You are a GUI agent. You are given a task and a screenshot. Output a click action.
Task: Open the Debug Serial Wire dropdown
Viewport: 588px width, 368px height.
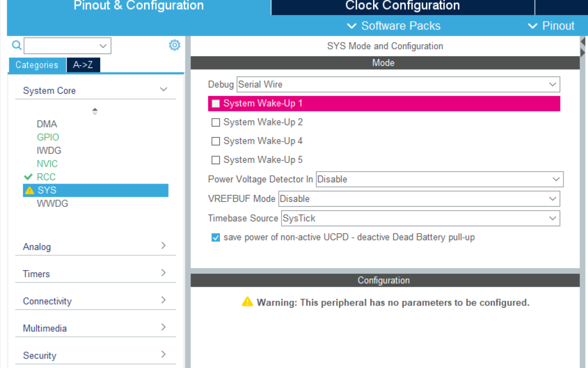coord(398,85)
